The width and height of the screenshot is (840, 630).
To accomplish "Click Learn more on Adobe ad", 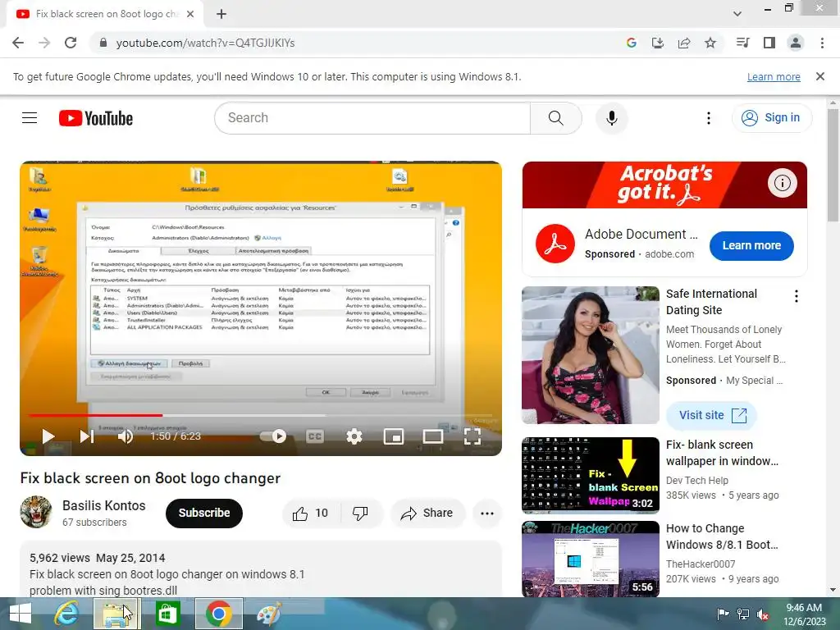I will tap(751, 245).
